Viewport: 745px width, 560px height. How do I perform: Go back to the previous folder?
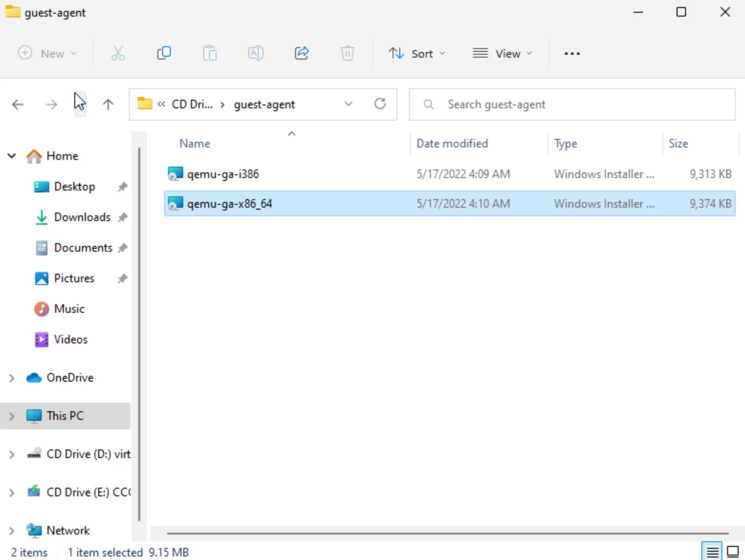click(x=17, y=104)
